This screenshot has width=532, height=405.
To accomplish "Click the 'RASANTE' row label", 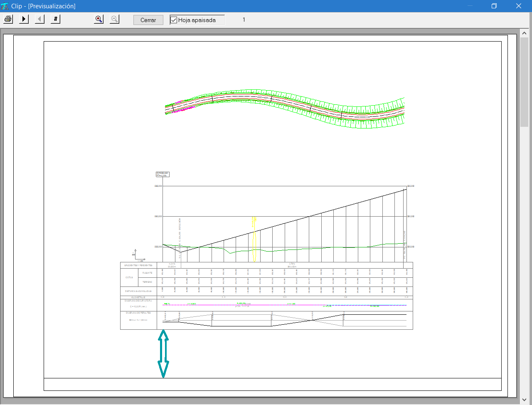I will pos(147,273).
